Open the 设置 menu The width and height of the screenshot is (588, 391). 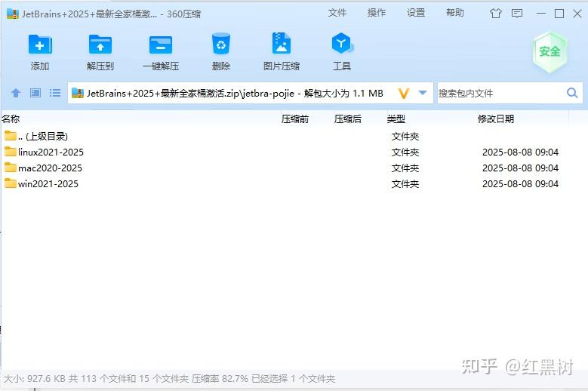pyautogui.click(x=416, y=13)
